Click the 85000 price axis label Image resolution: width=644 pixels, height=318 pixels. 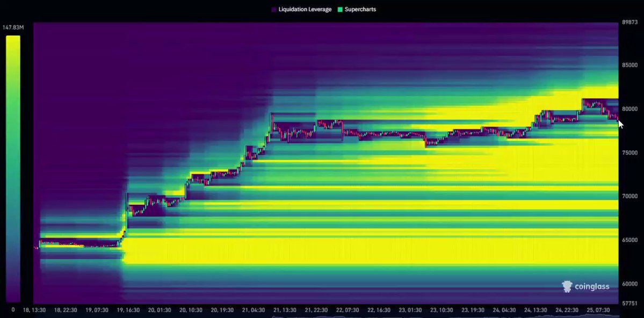(629, 65)
